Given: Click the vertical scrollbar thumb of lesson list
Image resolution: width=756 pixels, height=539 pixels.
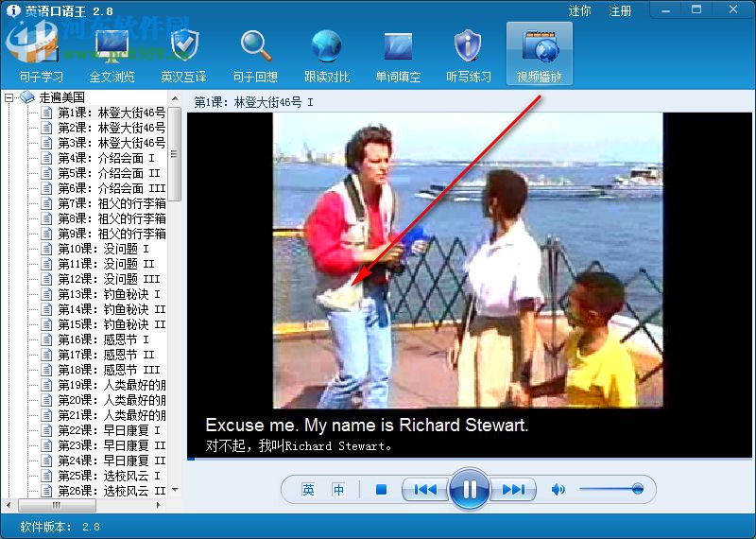Looking at the screenshot, I should point(175,153).
